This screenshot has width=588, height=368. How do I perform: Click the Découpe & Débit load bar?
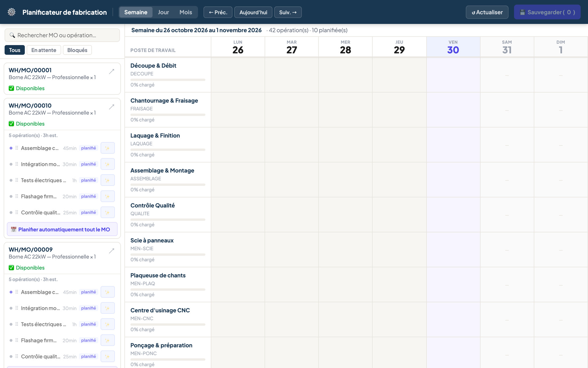tap(168, 80)
